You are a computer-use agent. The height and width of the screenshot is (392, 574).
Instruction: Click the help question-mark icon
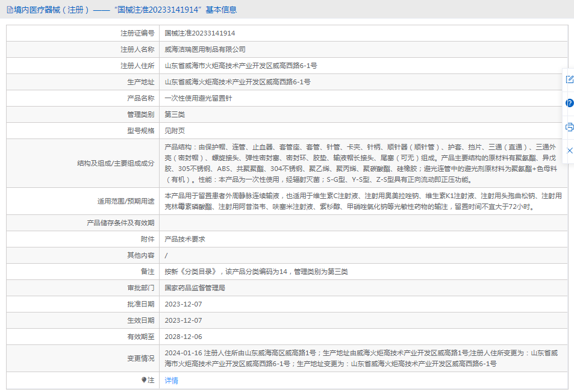(570, 103)
